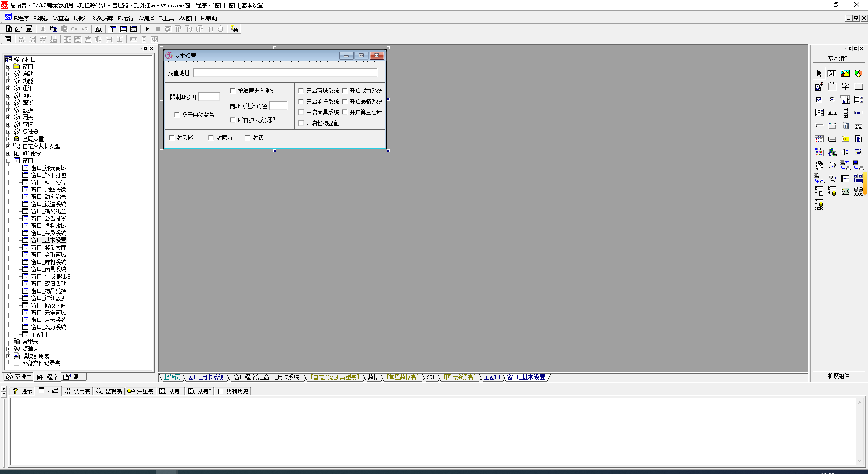Screen dimensions: 868x474
Task: Click the Run program play icon
Action: click(x=147, y=29)
